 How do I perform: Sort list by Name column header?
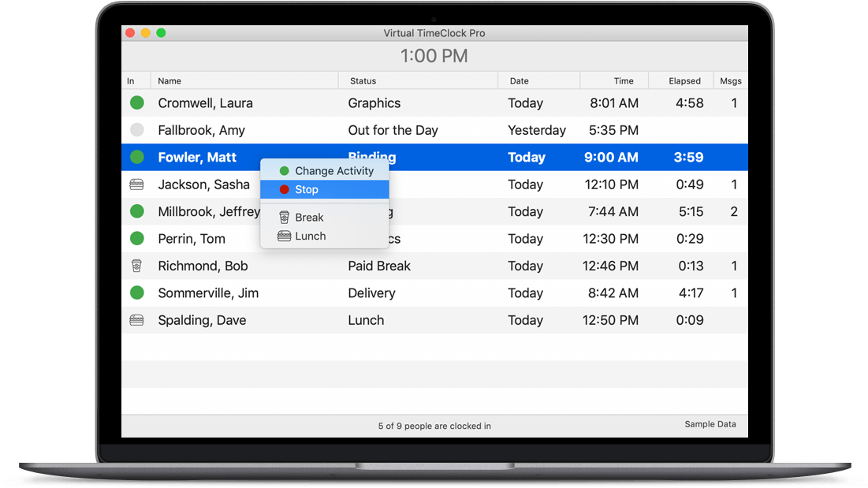pos(170,81)
